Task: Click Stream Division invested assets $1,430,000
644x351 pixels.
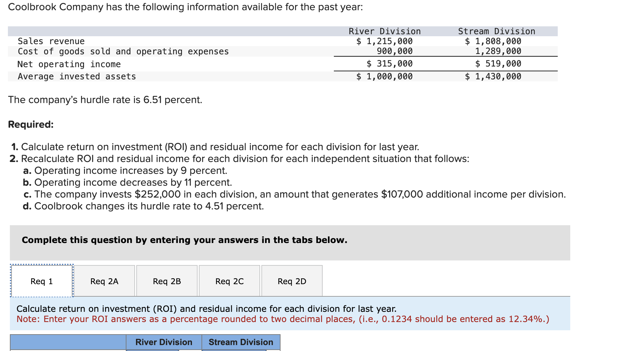Action: [x=493, y=76]
